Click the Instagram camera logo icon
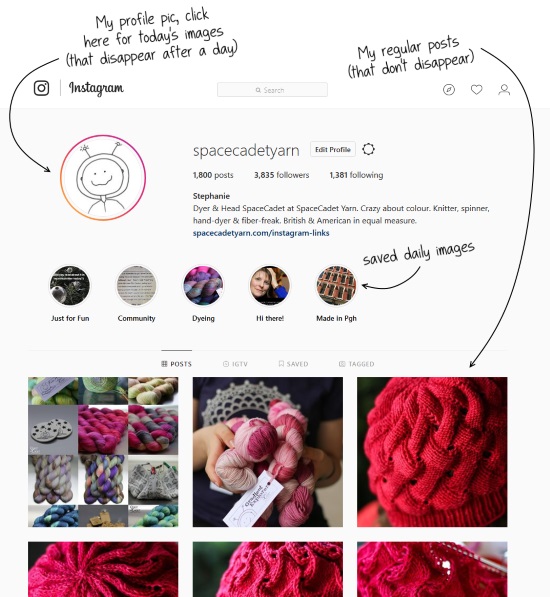Viewport: 550px width, 597px height. click(x=41, y=88)
